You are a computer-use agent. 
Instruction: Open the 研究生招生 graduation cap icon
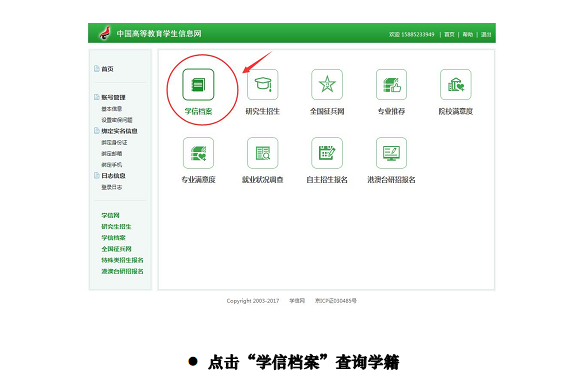pyautogui.click(x=263, y=85)
